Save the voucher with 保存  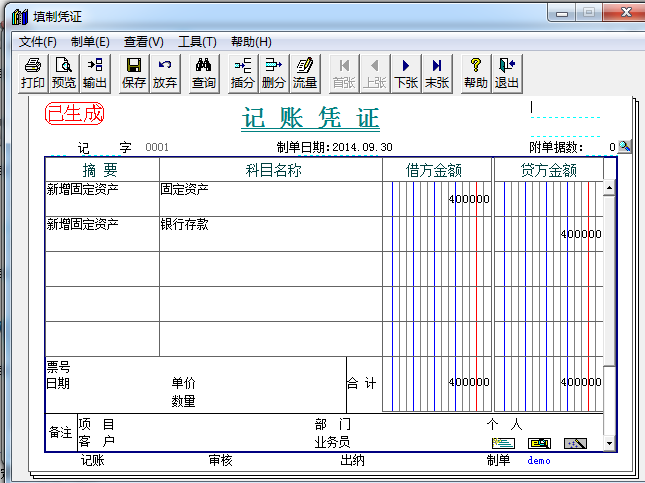click(x=134, y=73)
